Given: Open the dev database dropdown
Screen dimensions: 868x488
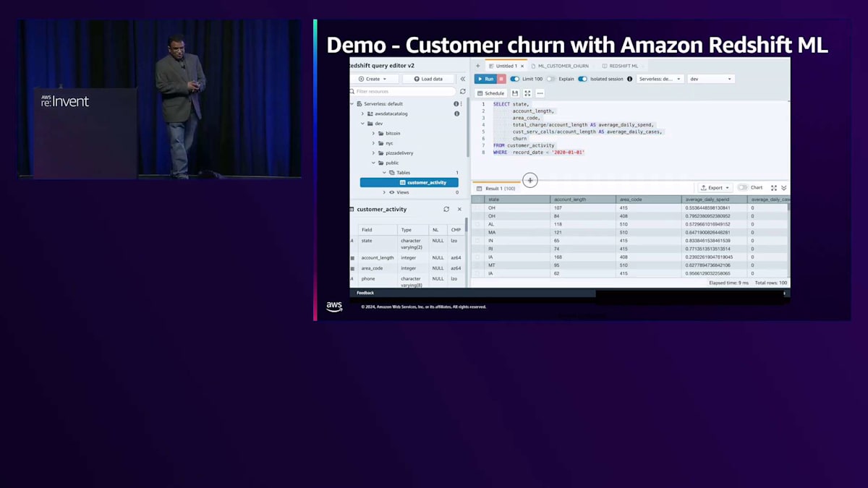Looking at the screenshot, I should [710, 79].
